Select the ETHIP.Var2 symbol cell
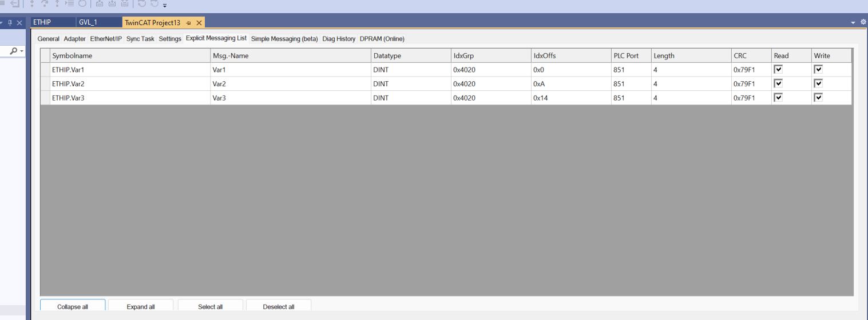 pos(130,84)
